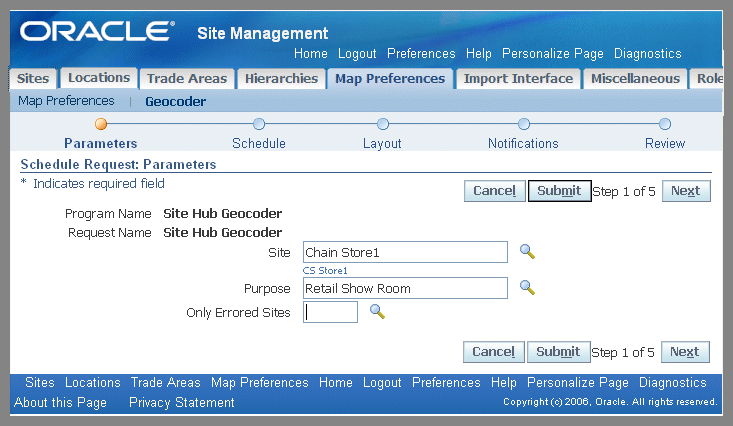Screen dimensions: 733x426
Task: Click the footer Help link
Action: pyautogui.click(x=503, y=383)
